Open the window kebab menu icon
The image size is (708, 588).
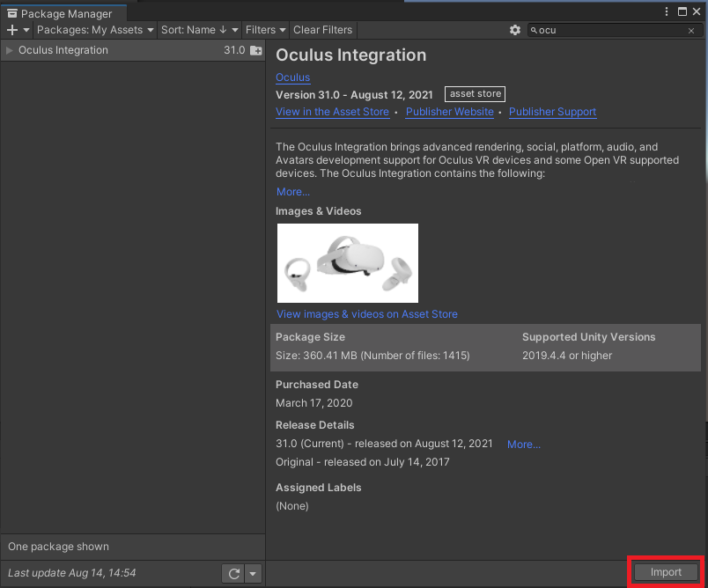click(x=667, y=11)
